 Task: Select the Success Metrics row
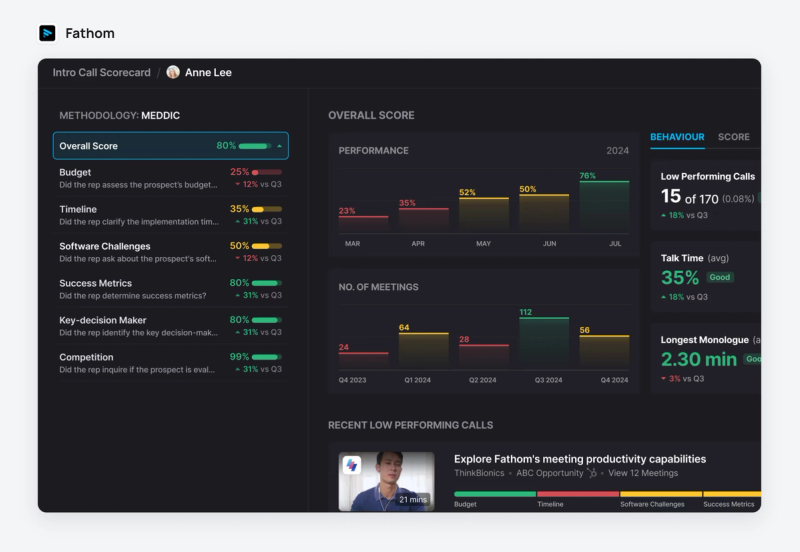pyautogui.click(x=170, y=289)
